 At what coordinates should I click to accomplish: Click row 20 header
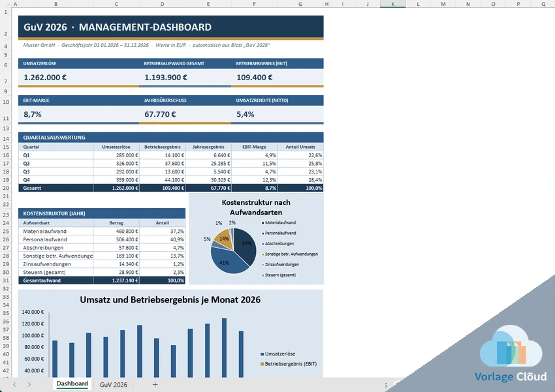tap(6, 188)
